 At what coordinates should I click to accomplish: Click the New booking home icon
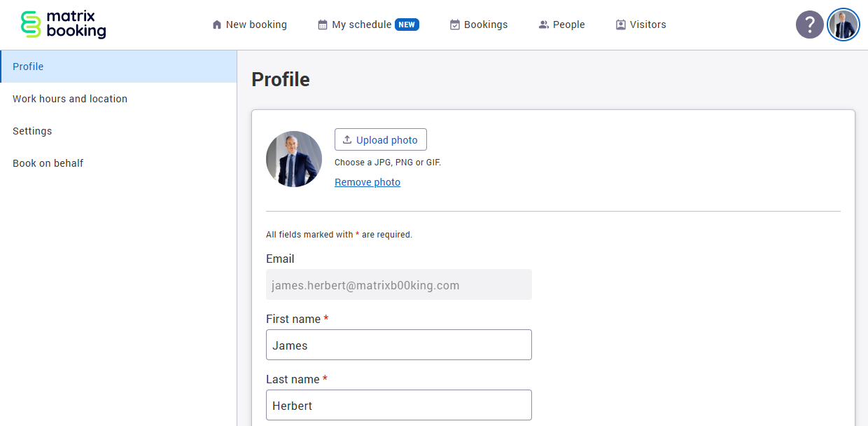(x=217, y=25)
